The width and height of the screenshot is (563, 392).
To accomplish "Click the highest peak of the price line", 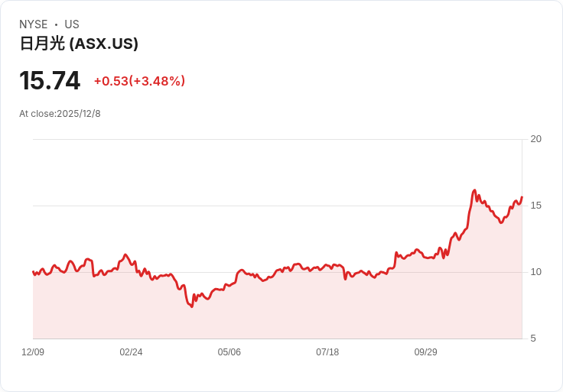I will click(474, 191).
